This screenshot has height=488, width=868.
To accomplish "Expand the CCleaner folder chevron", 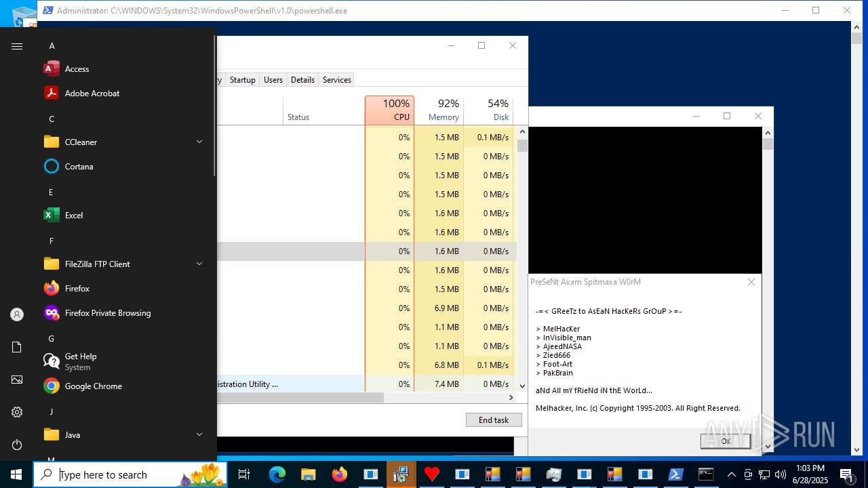I will [x=199, y=142].
